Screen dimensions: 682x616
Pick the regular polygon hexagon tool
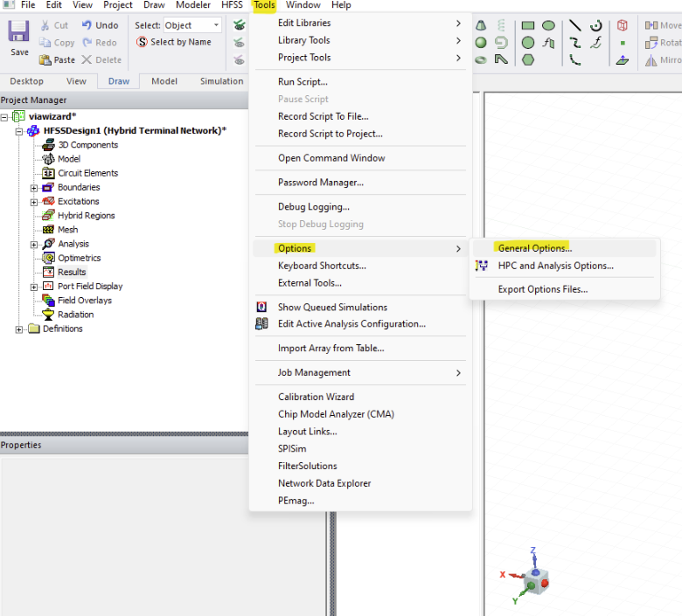(x=528, y=59)
